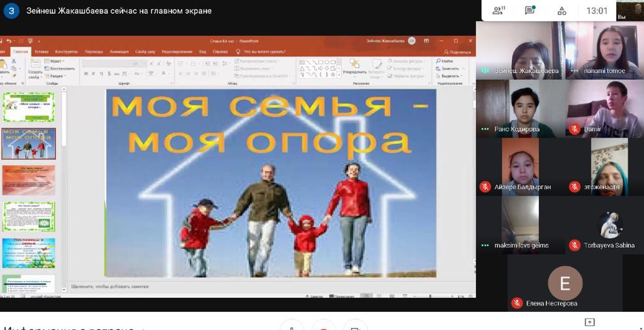Click the present screen icon at bottom right
644x330 pixels.
[x=589, y=322]
